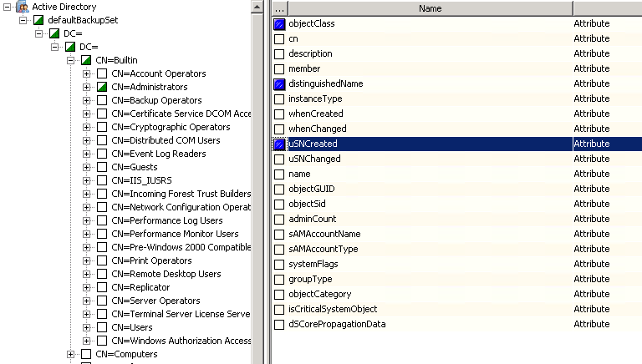Collapse the defaultBackupSet node

click(x=23, y=20)
